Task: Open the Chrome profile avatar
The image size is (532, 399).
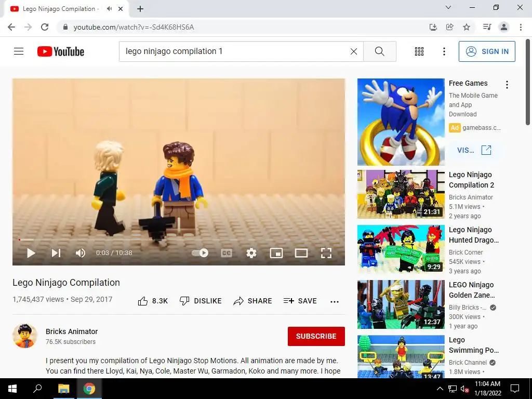Action: click(504, 27)
